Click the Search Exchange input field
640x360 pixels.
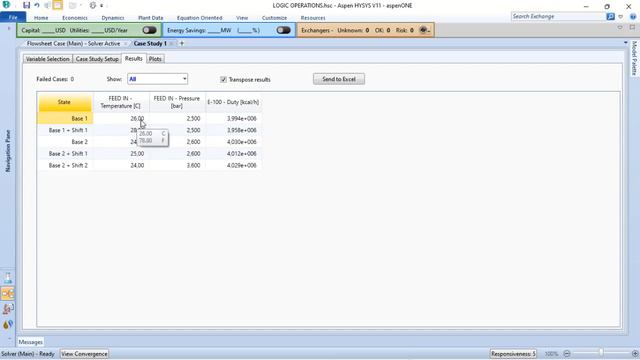558,17
